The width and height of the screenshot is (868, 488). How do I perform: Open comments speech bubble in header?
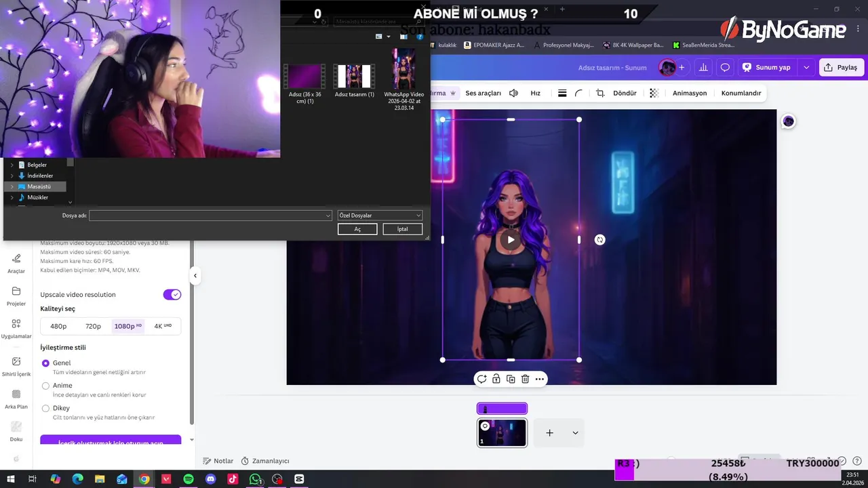click(x=725, y=67)
